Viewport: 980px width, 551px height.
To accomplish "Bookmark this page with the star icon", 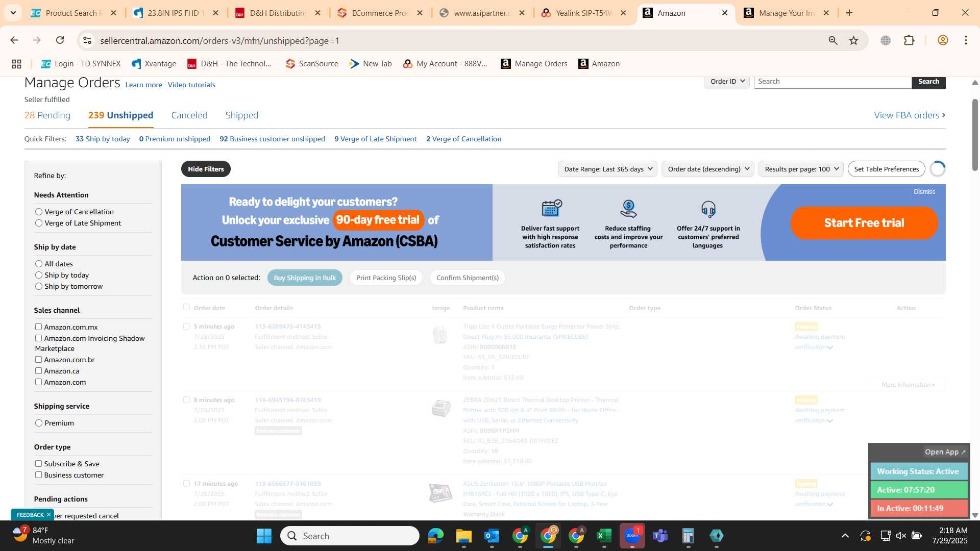I will tap(854, 40).
